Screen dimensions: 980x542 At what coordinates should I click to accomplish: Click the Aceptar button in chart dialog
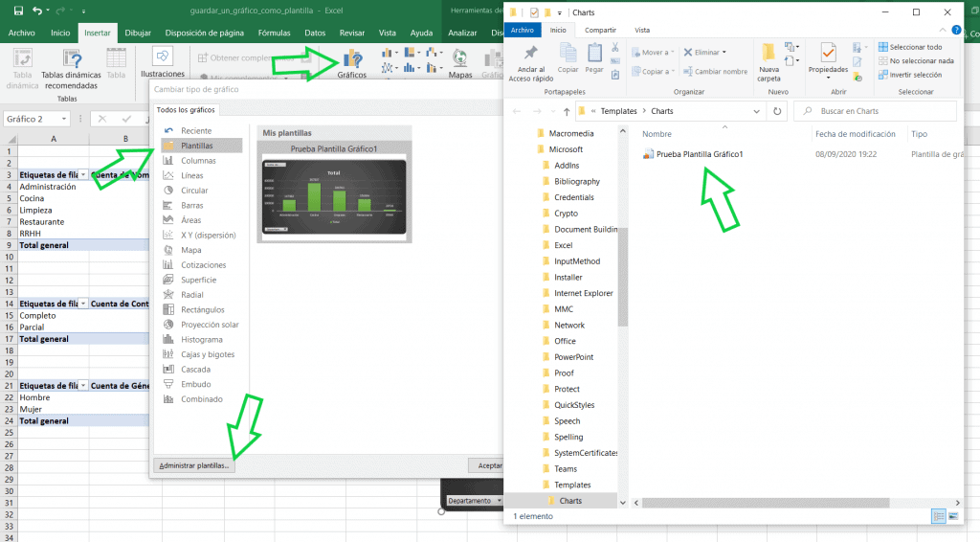[x=486, y=465]
